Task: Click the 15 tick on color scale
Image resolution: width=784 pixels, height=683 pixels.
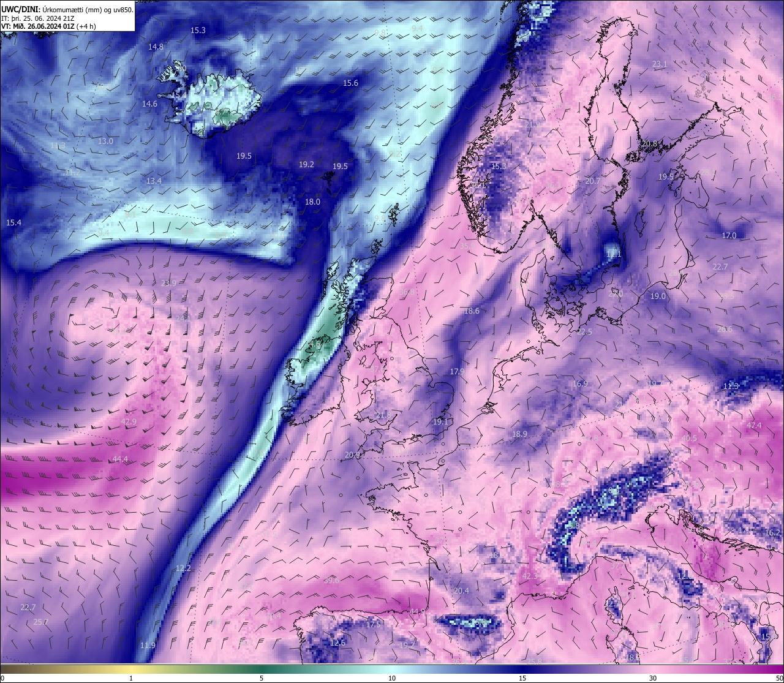Action: pos(522,678)
